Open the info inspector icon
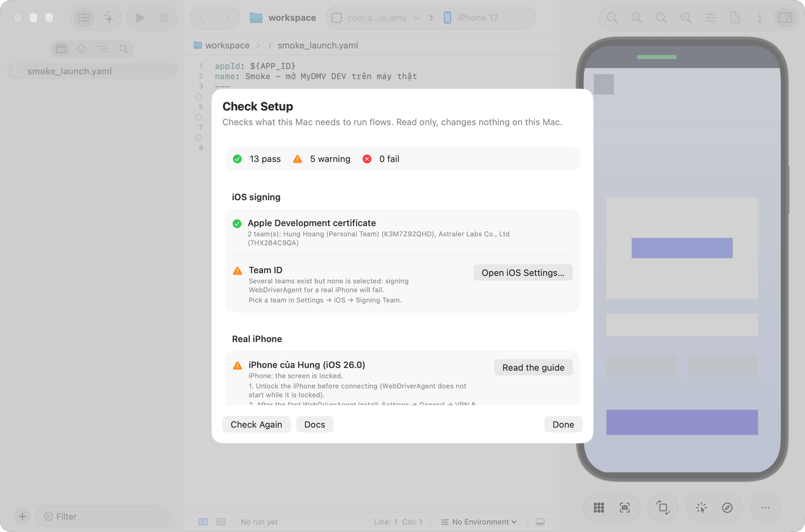The image size is (805, 532). [x=759, y=17]
